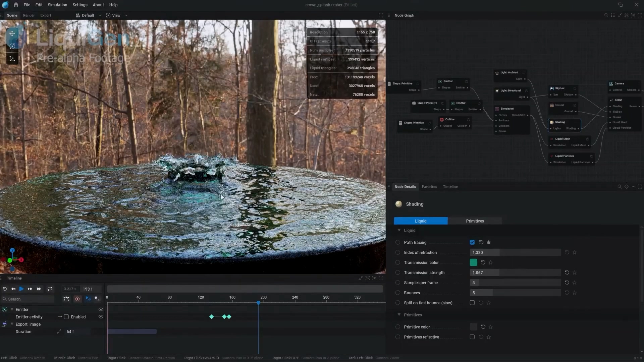The height and width of the screenshot is (362, 644).
Task: Switch to the Favorites tab
Action: [429, 187]
